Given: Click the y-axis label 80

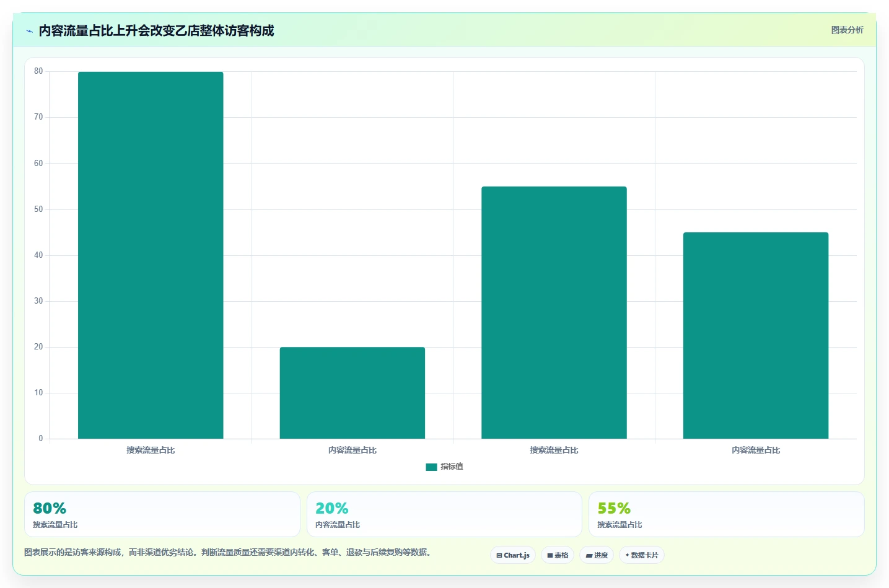Looking at the screenshot, I should (38, 71).
